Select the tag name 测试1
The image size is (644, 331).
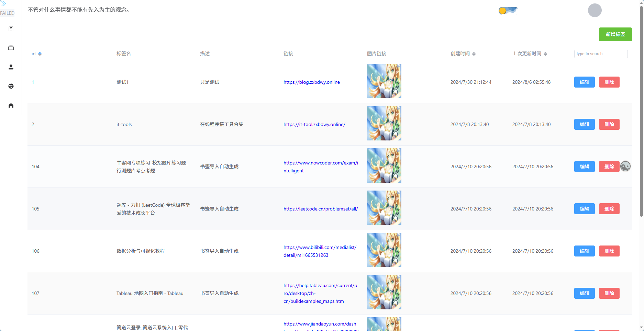point(122,82)
